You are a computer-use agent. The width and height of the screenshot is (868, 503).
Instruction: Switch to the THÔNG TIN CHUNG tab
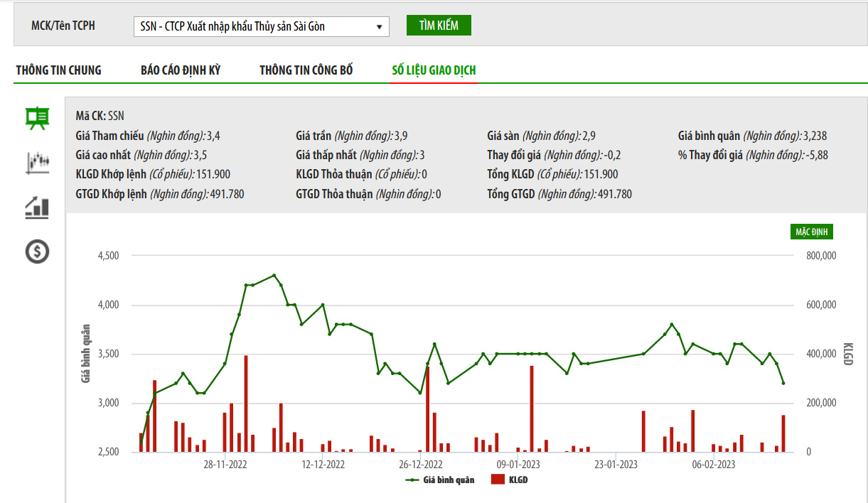click(x=59, y=70)
